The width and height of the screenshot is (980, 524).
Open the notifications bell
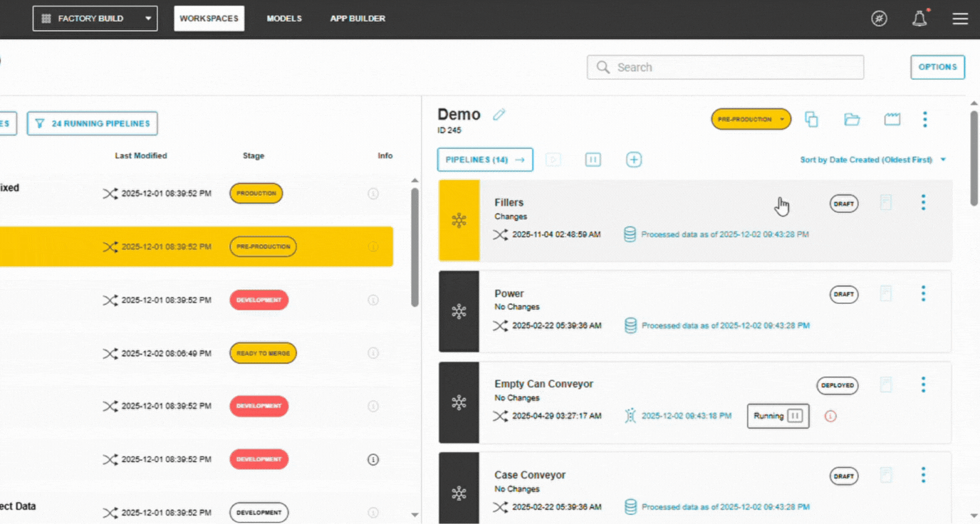920,19
